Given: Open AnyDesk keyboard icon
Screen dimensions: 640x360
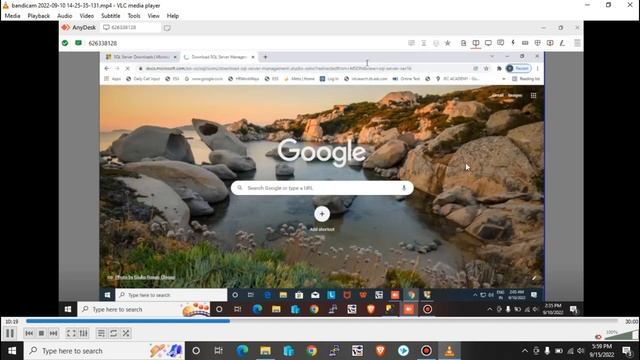Looking at the screenshot, I should [525, 43].
